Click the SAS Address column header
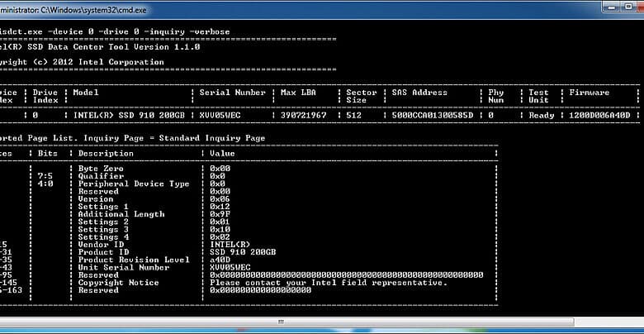 click(x=419, y=93)
